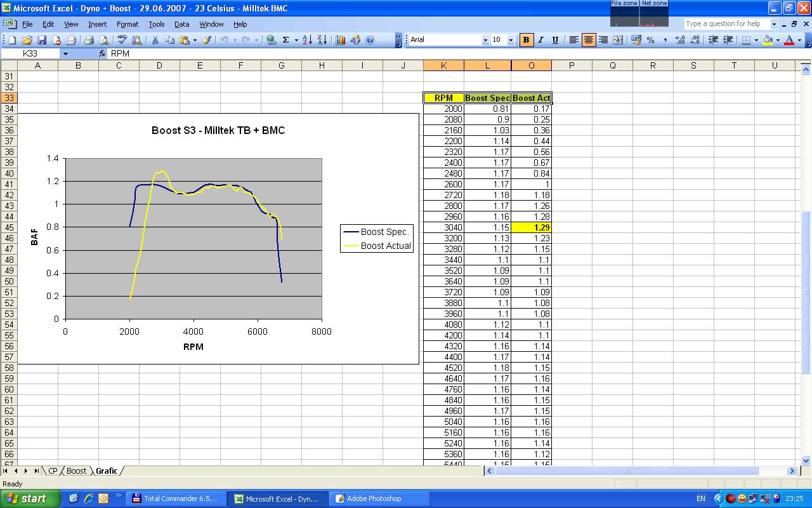Sort Ascending A to Z
Image resolution: width=812 pixels, height=508 pixels.
308,40
